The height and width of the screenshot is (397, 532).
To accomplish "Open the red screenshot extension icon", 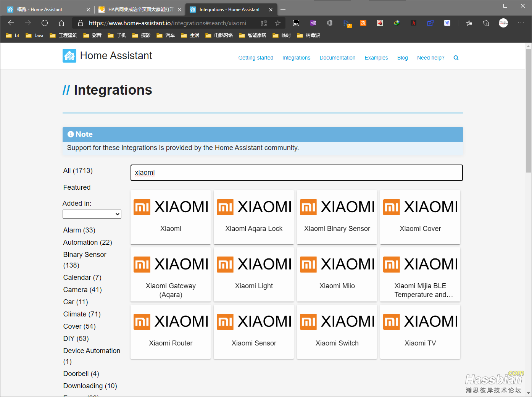I will [380, 23].
